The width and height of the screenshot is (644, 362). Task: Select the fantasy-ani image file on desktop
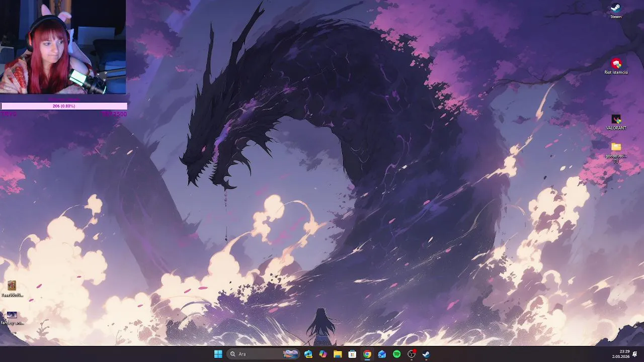12,318
